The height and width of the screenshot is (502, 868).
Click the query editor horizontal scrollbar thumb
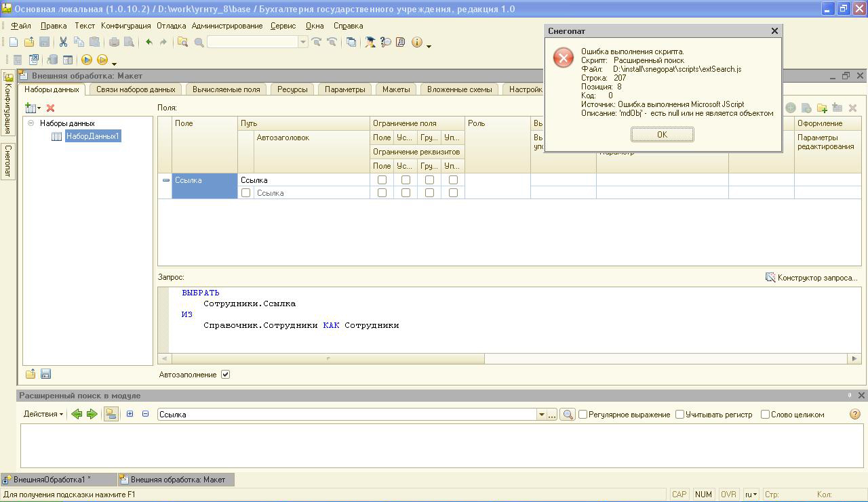[x=327, y=358]
